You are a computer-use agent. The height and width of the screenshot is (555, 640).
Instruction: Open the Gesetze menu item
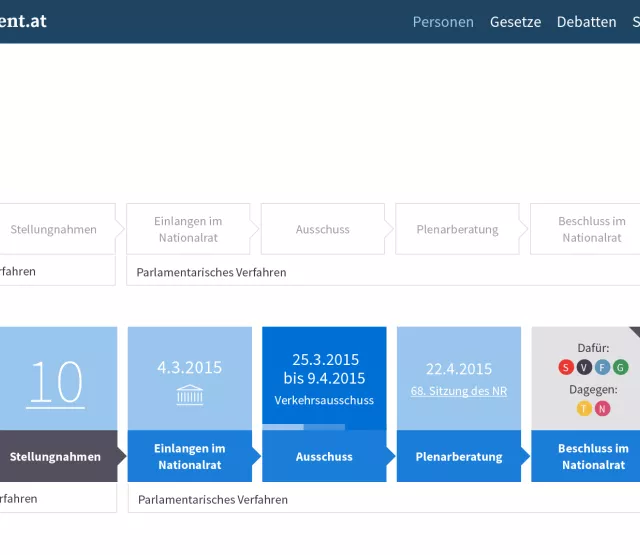pos(515,21)
